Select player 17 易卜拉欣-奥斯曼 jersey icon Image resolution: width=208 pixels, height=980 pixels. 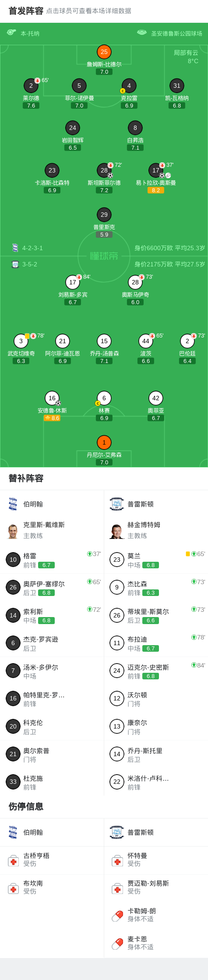click(x=156, y=170)
